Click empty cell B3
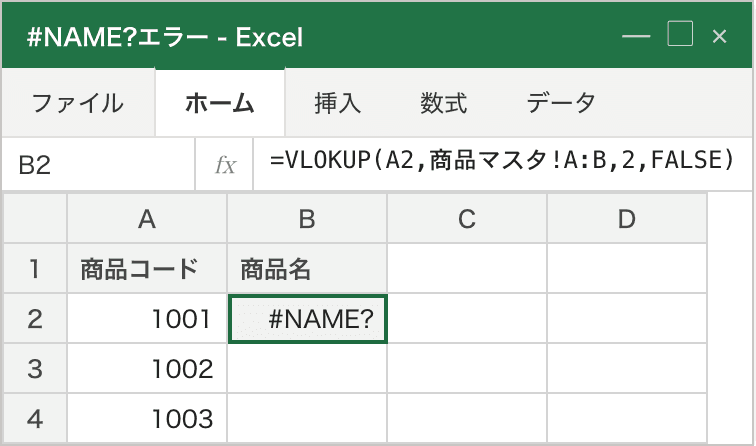Viewport: 756px width, 446px height. [307, 369]
